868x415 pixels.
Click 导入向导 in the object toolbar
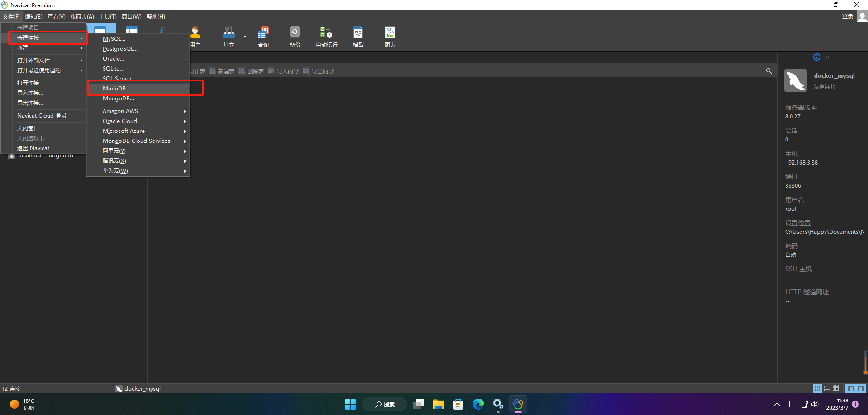283,71
